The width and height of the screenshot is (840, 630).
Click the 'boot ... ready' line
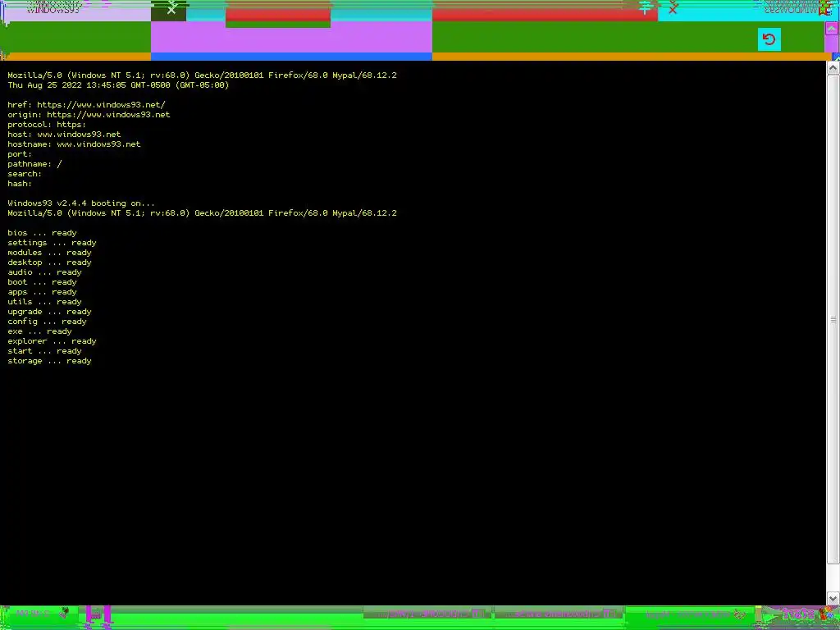click(42, 282)
